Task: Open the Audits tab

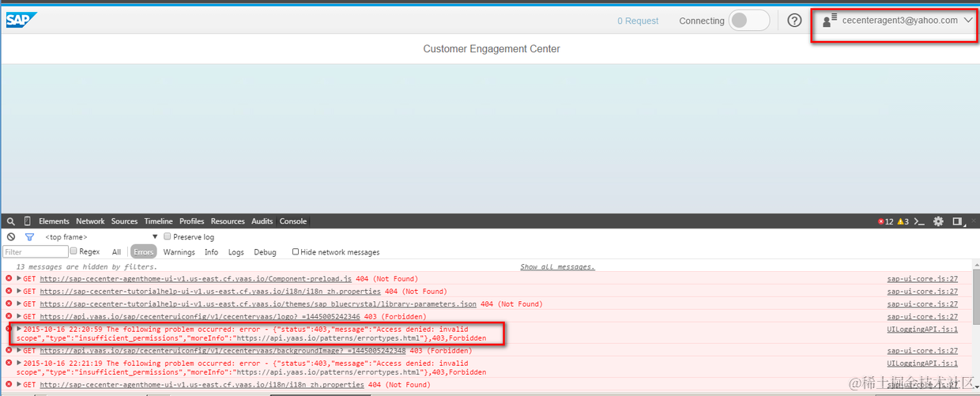Action: tap(262, 221)
